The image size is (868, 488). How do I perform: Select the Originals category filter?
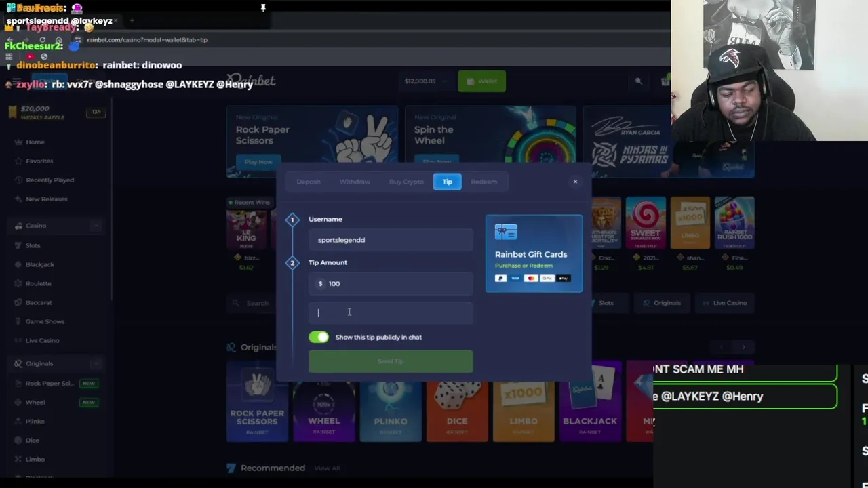tap(662, 303)
